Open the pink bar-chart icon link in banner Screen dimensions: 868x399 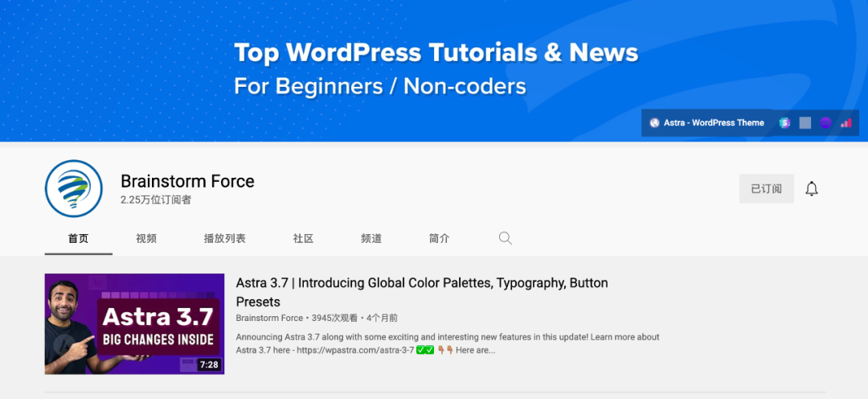pyautogui.click(x=845, y=123)
